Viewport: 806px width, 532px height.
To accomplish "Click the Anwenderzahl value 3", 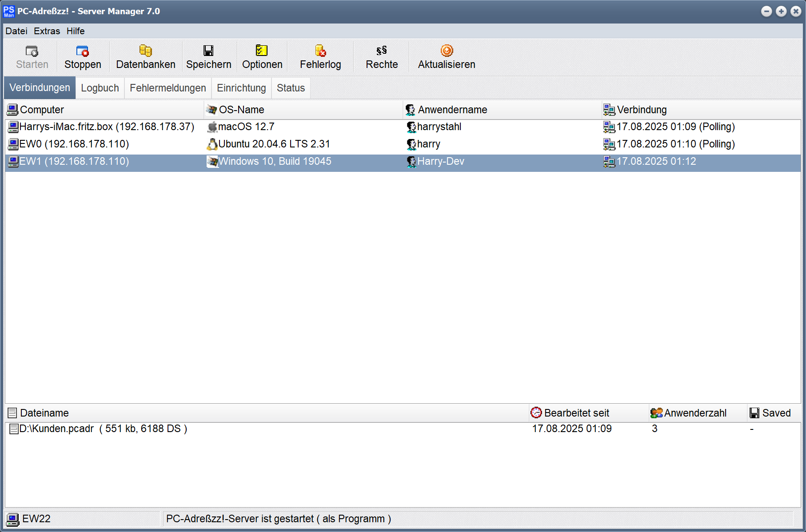I will click(654, 429).
